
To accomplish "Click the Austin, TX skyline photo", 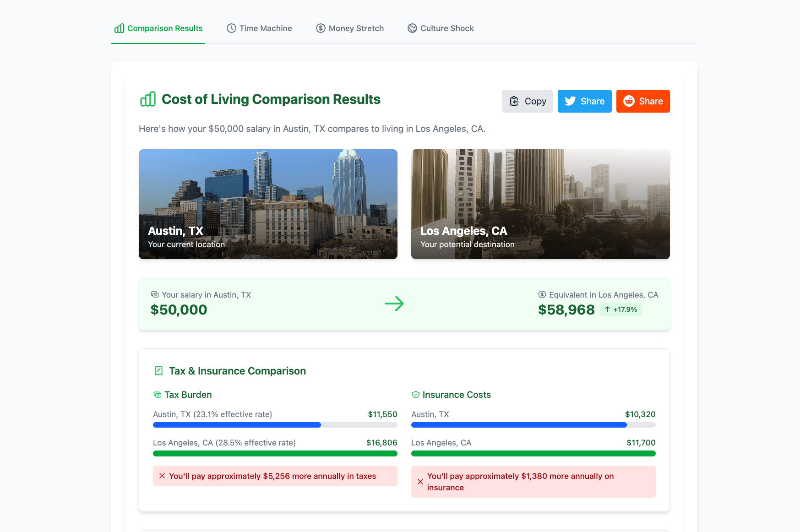I will 268,204.
